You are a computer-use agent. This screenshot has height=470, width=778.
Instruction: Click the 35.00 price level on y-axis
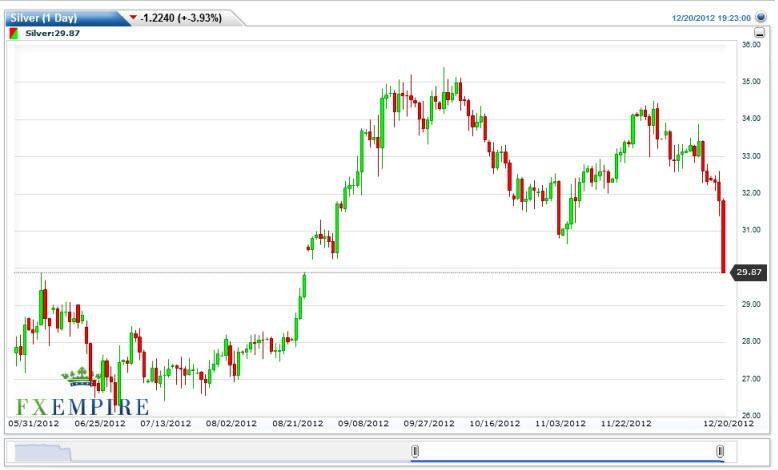pos(751,81)
